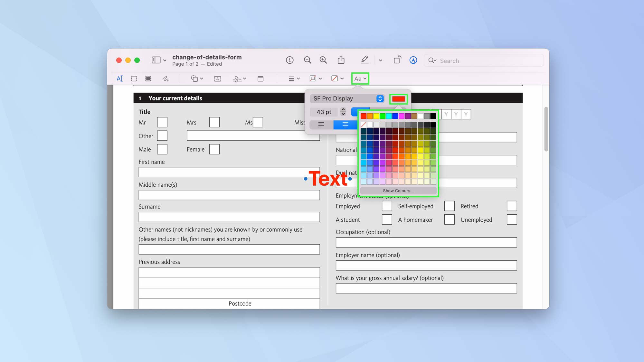Select the Instant Alpha tool
644x362 pixels.
[x=148, y=79]
